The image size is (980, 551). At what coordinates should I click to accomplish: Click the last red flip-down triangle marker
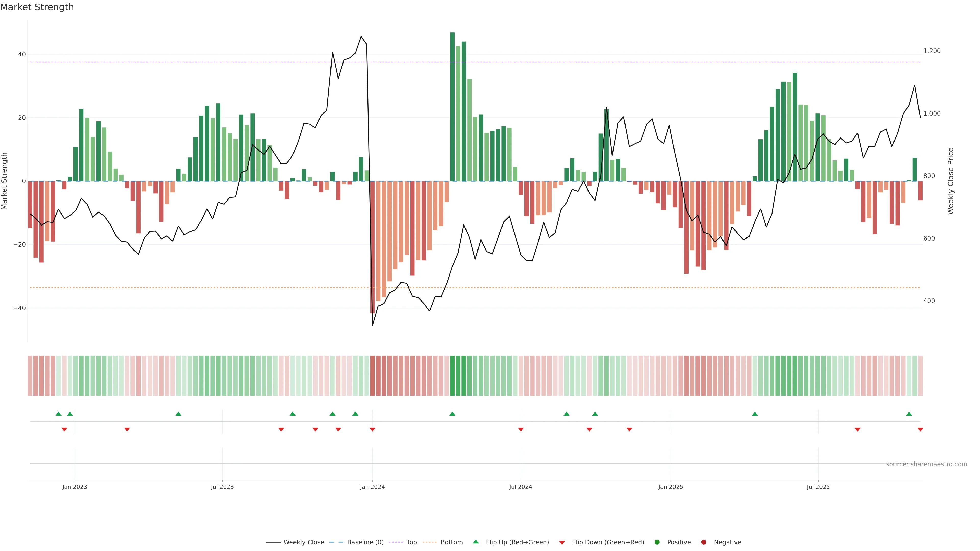click(x=920, y=429)
